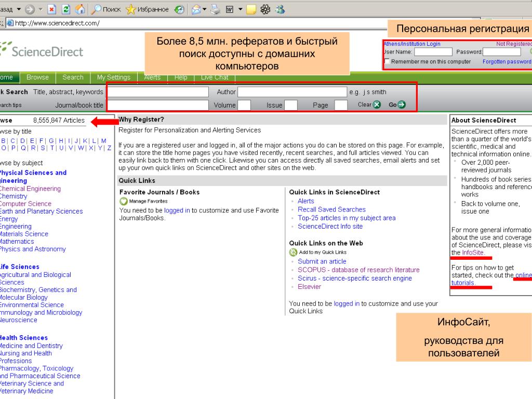Click Submit an article link
532x399 pixels.
click(x=322, y=261)
